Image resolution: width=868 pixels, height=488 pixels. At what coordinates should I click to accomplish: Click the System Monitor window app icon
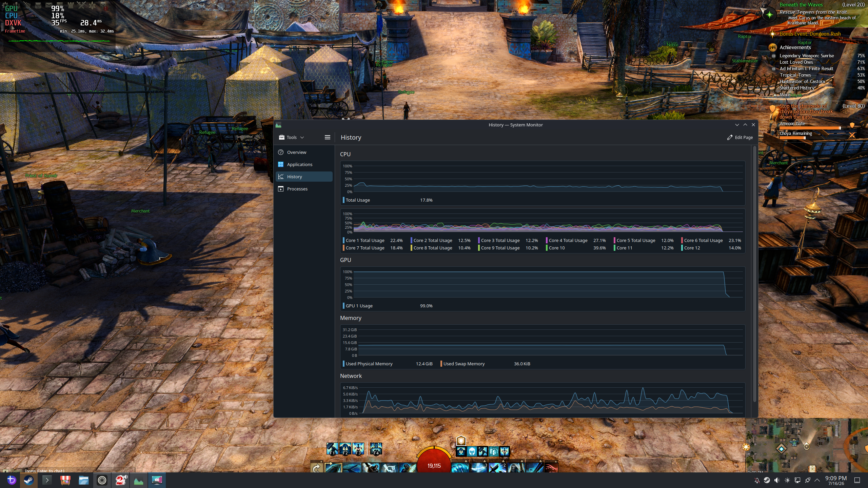(x=278, y=125)
